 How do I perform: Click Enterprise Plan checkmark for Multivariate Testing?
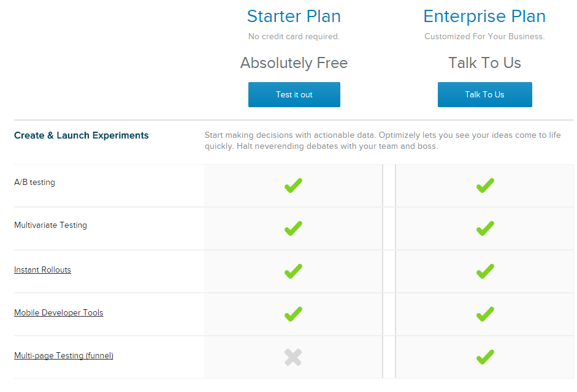(485, 228)
